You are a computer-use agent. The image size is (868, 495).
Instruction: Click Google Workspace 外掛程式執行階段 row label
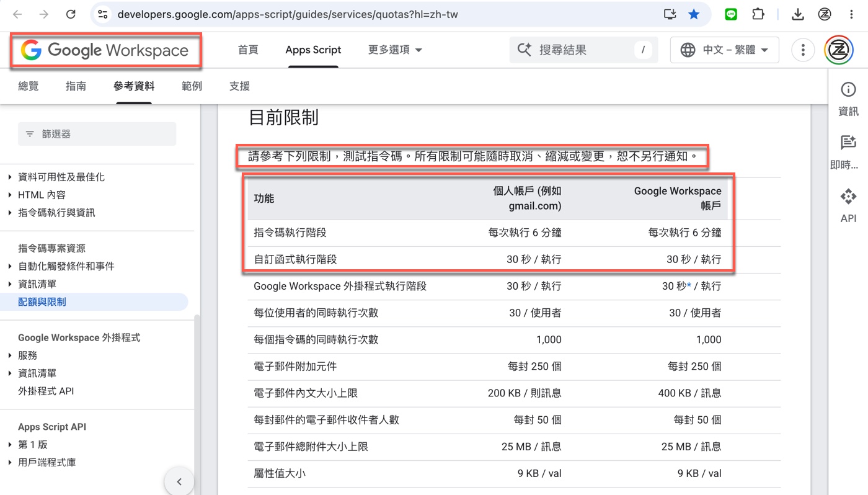340,287
